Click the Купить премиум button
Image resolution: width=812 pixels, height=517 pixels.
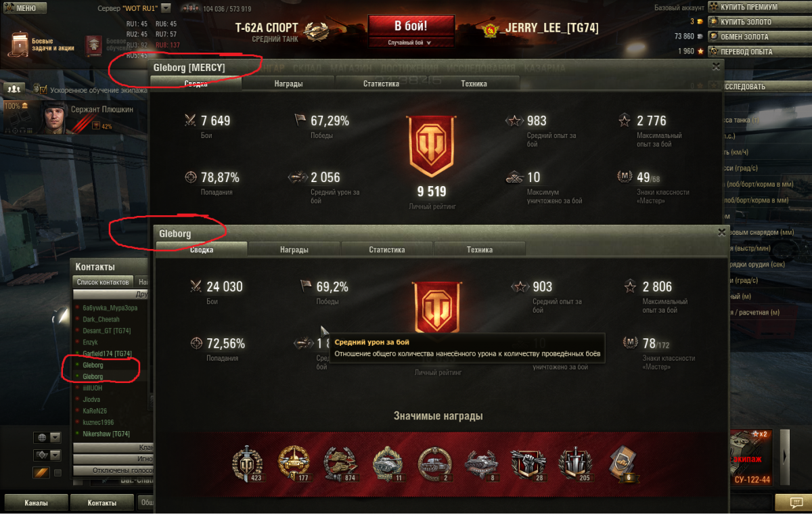point(758,7)
